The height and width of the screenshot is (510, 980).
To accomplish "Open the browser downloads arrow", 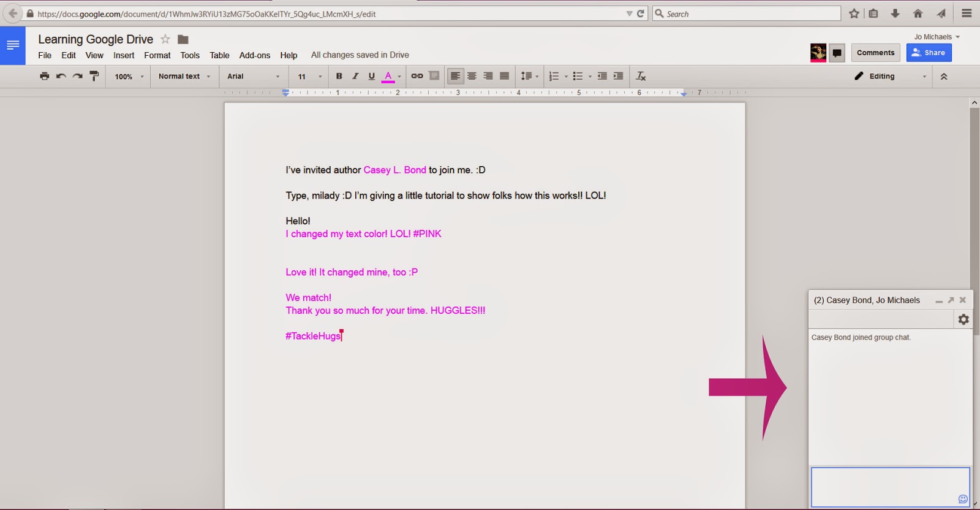I will [895, 13].
